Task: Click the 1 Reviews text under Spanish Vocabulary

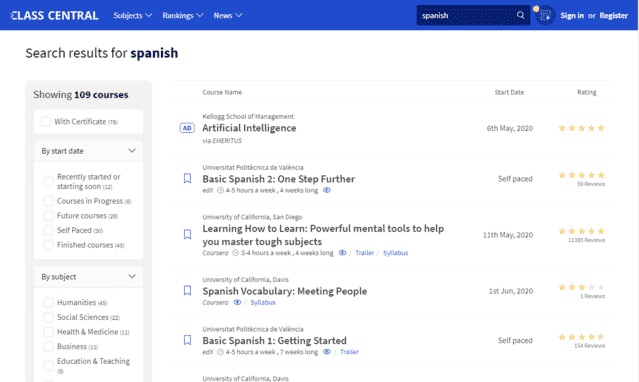Action: click(x=593, y=296)
